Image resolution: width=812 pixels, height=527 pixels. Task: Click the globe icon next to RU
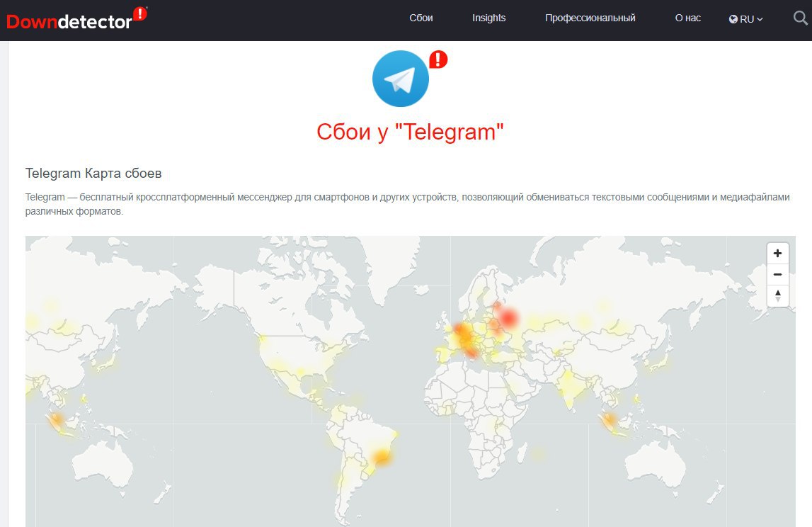733,19
